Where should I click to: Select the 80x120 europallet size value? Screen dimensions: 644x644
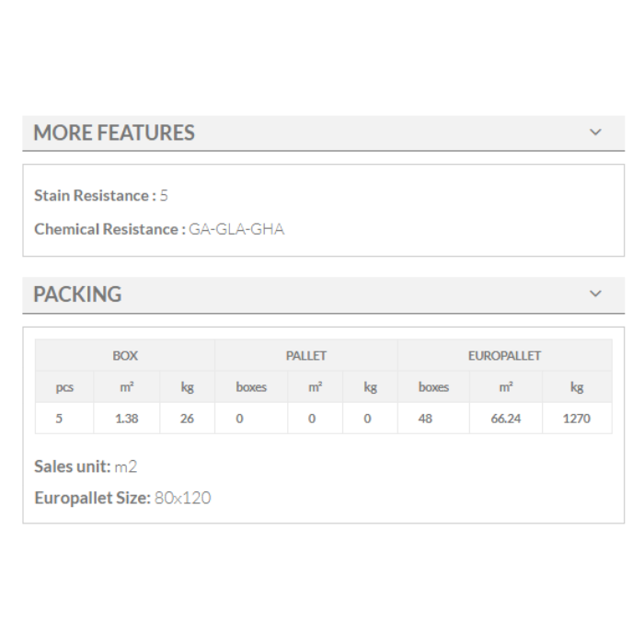point(183,498)
